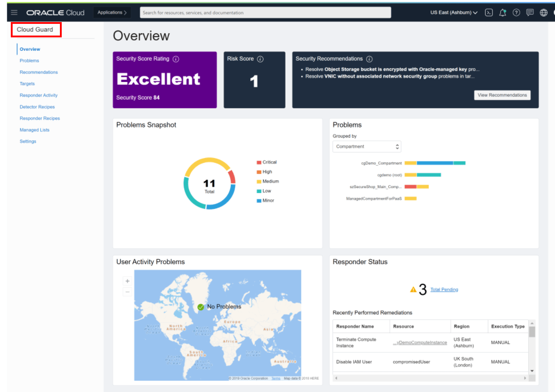Open the Grouped by Compartment dropdown
The image size is (555, 392).
[367, 147]
